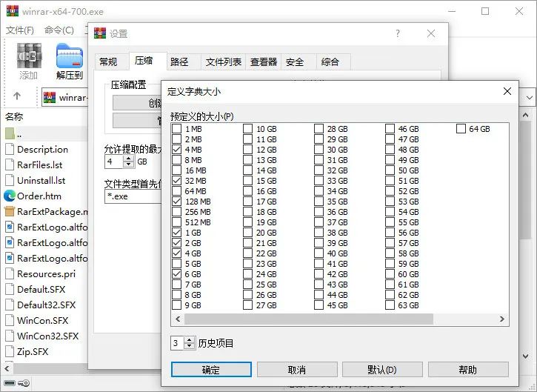
Task: Enable the 16 GB checkbox
Action: pyautogui.click(x=248, y=191)
